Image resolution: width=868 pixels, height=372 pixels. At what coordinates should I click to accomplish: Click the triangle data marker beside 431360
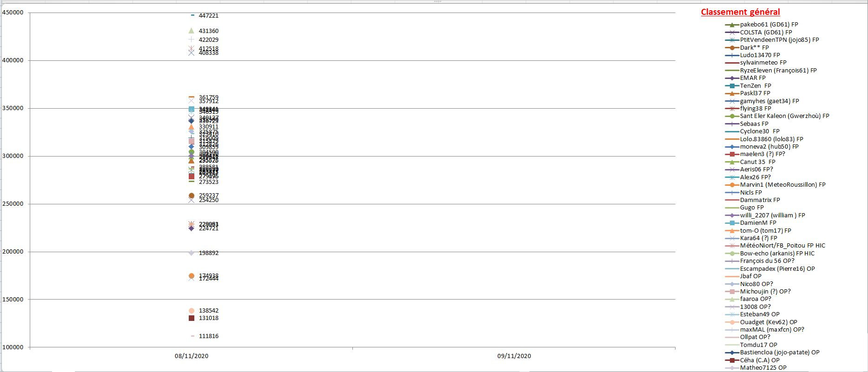pyautogui.click(x=191, y=31)
